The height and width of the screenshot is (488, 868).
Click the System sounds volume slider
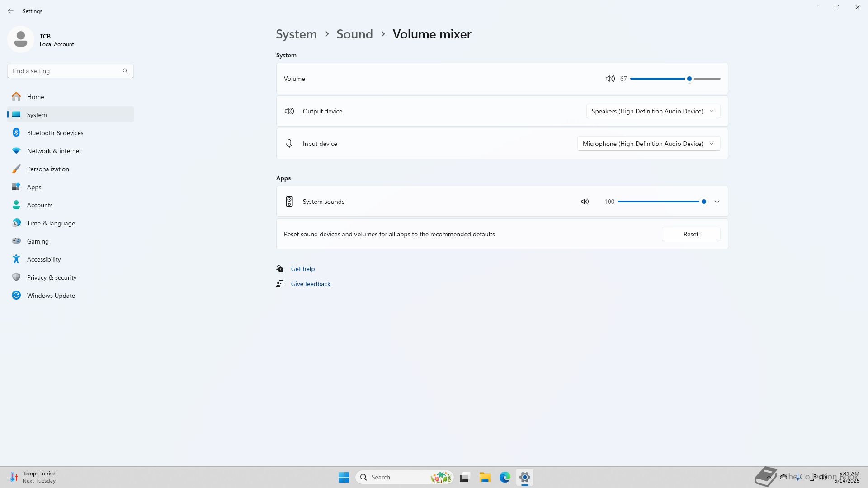(660, 202)
